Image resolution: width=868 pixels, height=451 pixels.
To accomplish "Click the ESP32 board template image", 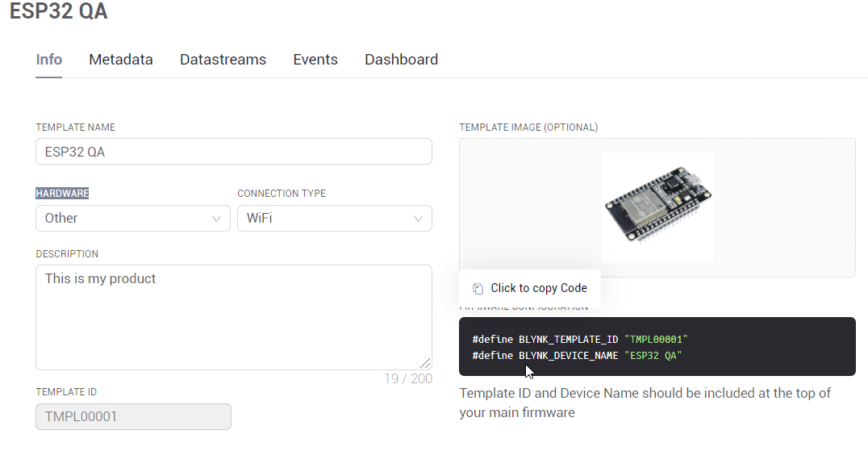I will point(657,207).
